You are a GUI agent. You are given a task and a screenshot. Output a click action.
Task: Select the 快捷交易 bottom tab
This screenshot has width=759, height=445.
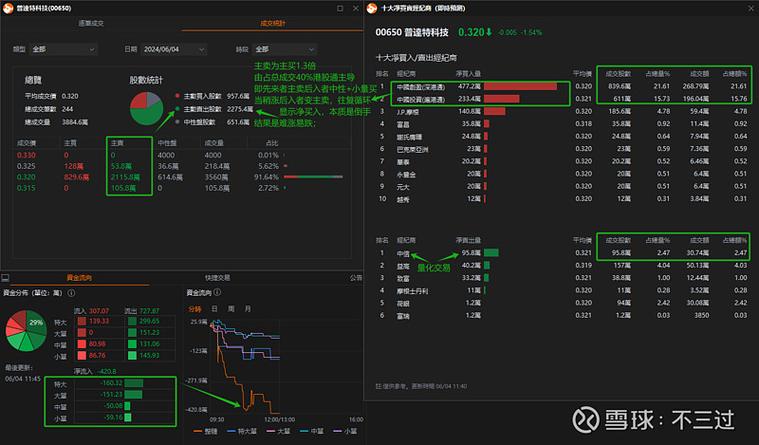click(217, 277)
